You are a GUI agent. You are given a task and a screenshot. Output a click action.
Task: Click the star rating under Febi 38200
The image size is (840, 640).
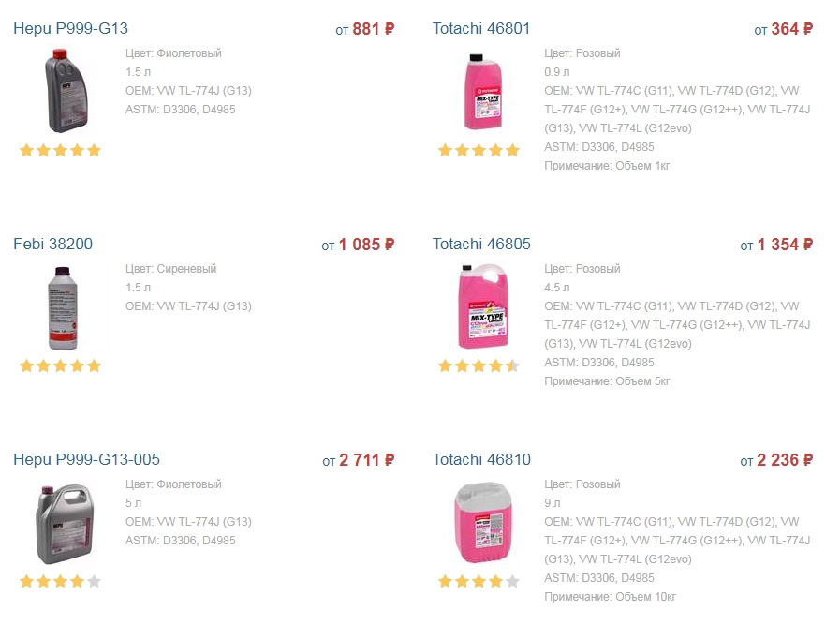tap(60, 365)
